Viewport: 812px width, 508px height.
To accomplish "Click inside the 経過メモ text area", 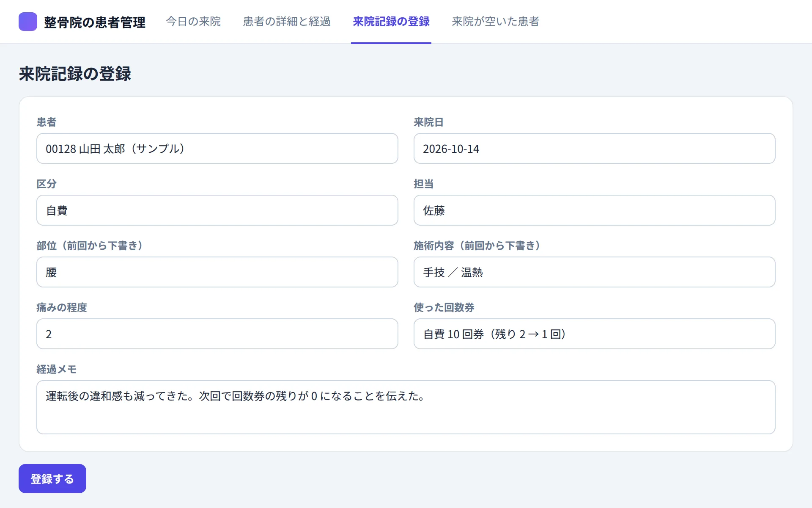I will 406,407.
